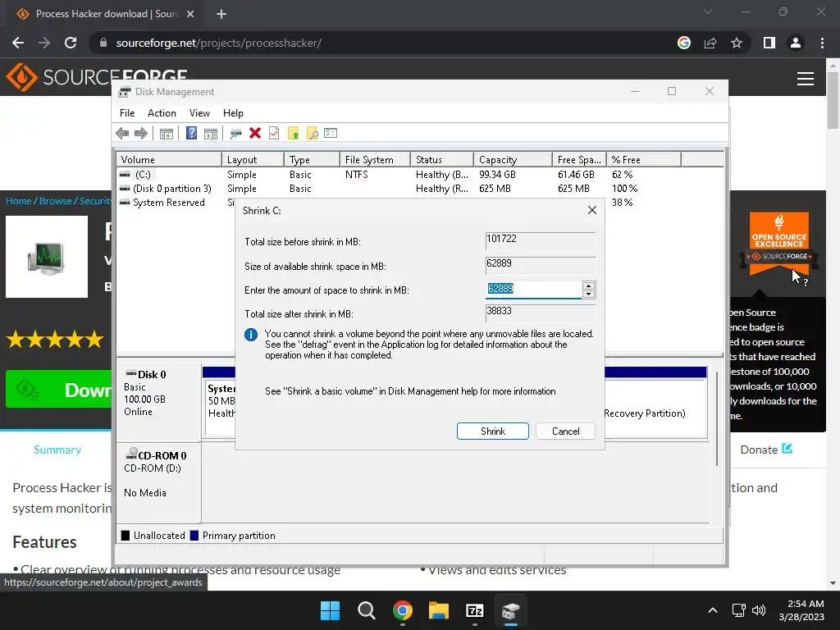Screen dimensions: 840x630
Task: Open the Help menu in Disk Management
Action: coord(233,113)
